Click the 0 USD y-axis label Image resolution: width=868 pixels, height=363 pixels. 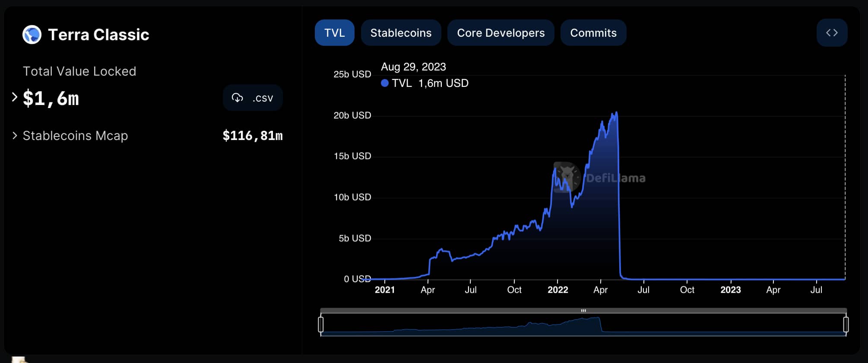(358, 279)
